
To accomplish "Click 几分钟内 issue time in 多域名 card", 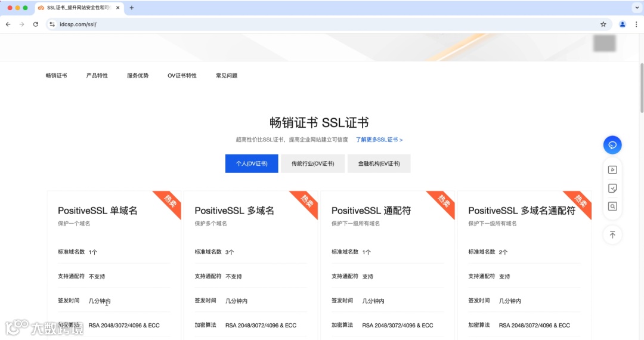I will (x=236, y=301).
